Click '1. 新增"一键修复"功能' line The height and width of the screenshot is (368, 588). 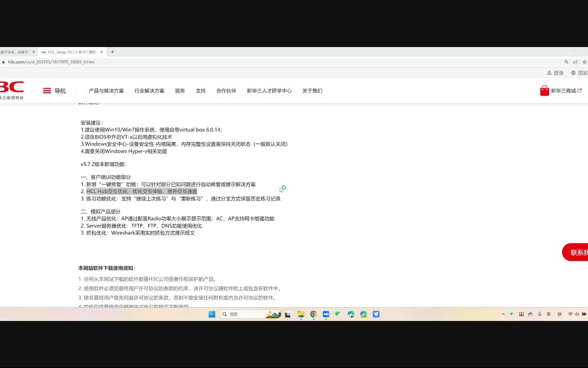click(168, 184)
